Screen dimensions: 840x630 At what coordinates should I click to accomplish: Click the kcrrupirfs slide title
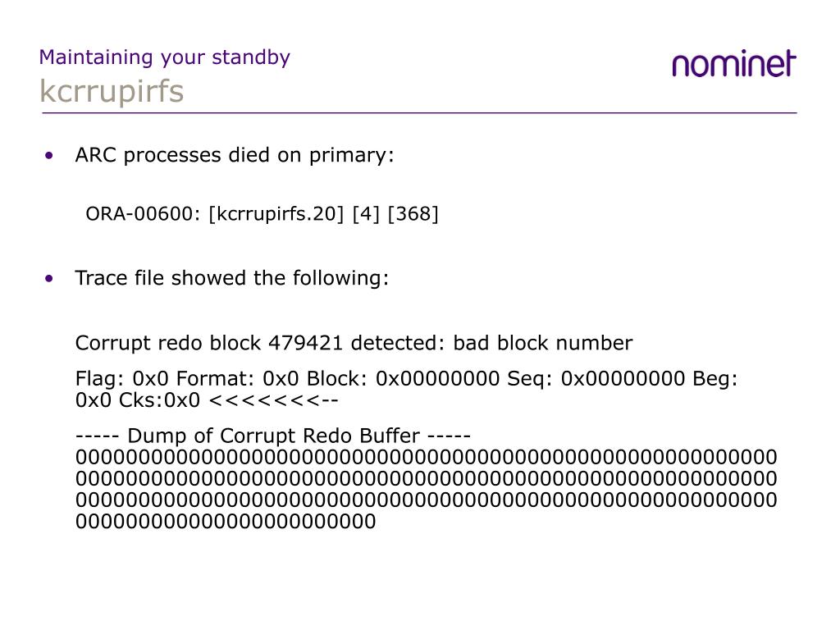click(x=112, y=91)
